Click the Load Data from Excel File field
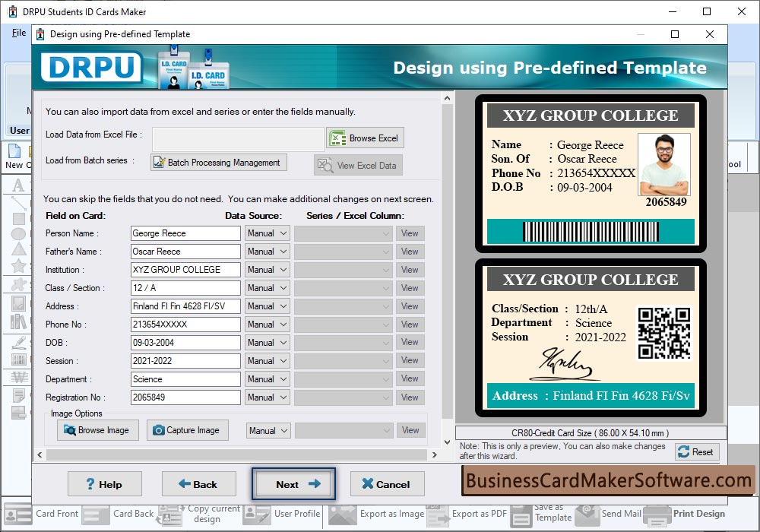 tap(238, 139)
